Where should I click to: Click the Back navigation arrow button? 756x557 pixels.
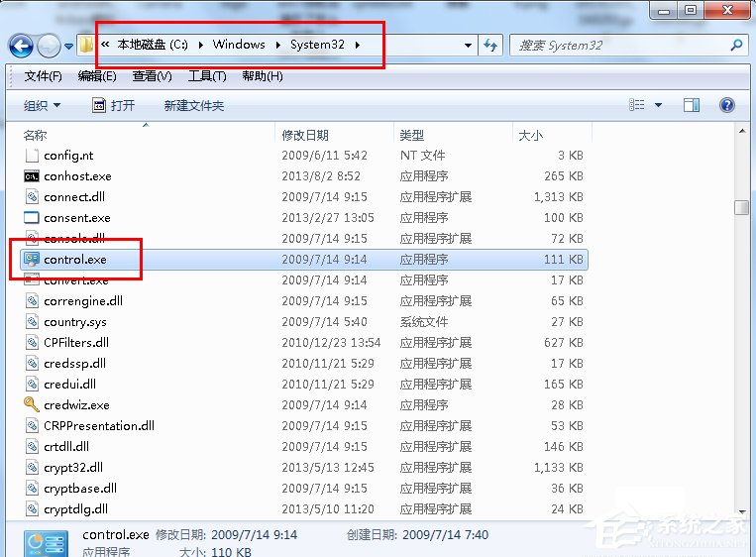coord(21,46)
